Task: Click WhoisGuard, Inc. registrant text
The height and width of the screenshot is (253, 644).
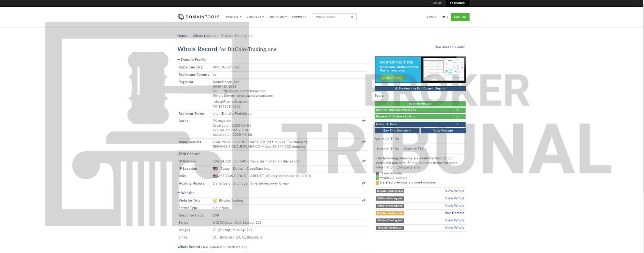Action: pyautogui.click(x=226, y=67)
